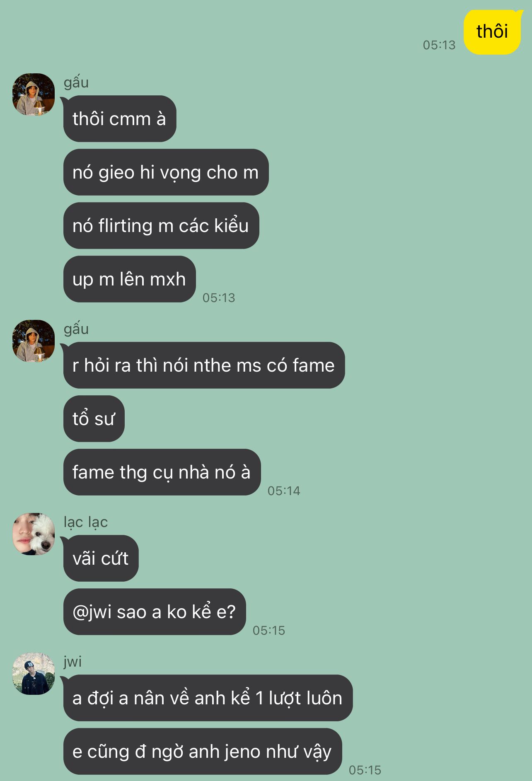Select "e cũng đ ngờ anh jeno như vậy" bubble
The width and height of the screenshot is (532, 781).
[x=203, y=752]
